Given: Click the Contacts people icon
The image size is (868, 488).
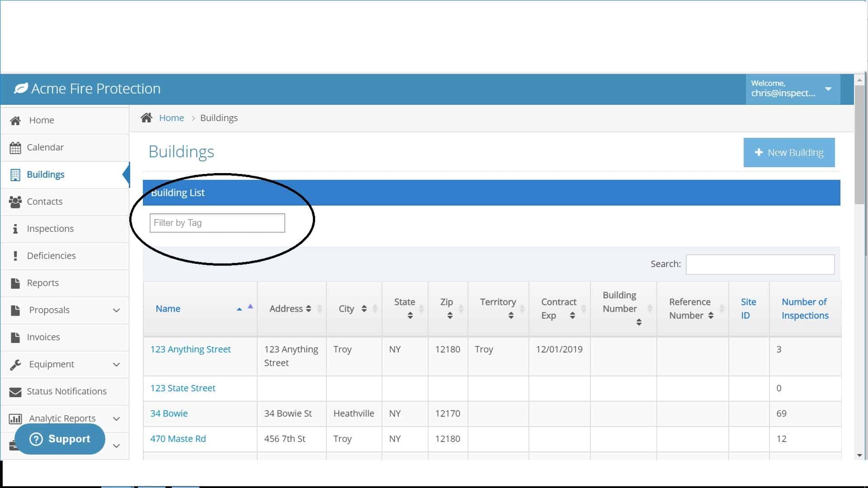Looking at the screenshot, I should (x=15, y=202).
